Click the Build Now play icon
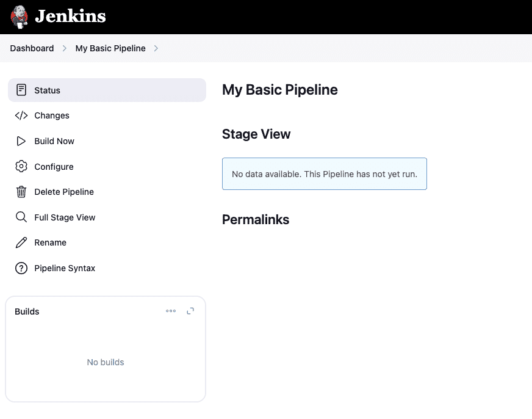 [x=21, y=141]
